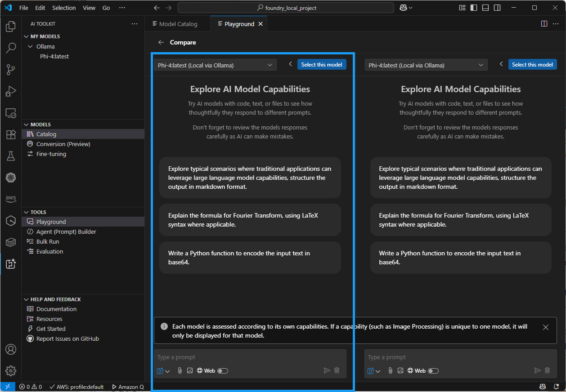Go back using the Compare back arrow

(x=161, y=42)
